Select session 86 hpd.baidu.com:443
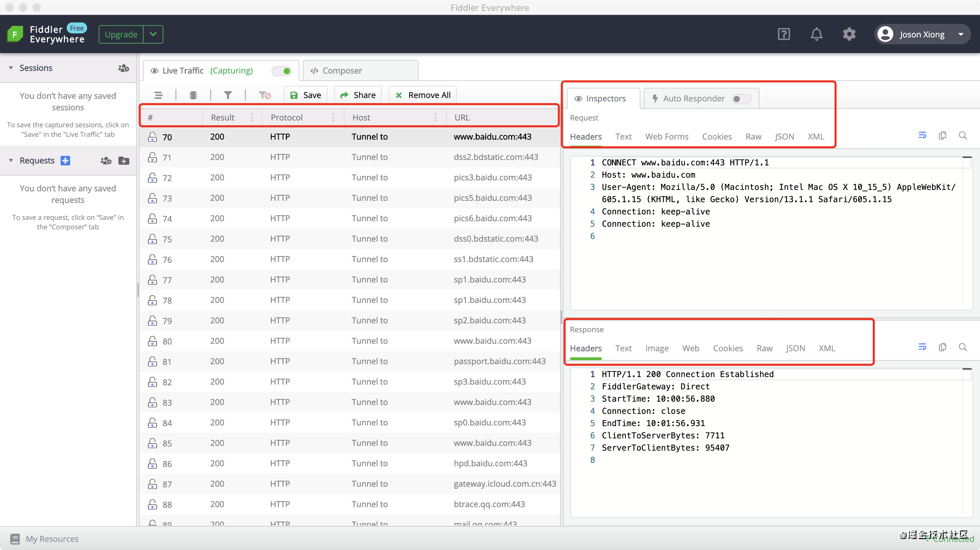Image resolution: width=980 pixels, height=550 pixels. click(349, 463)
